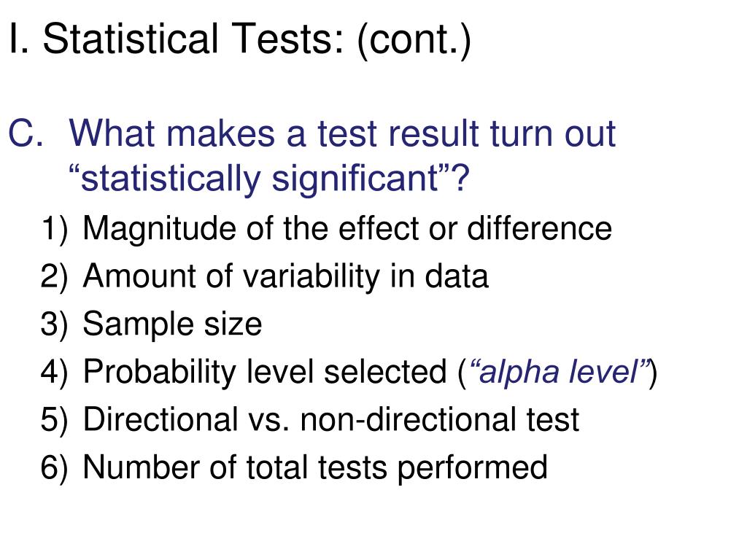This screenshot has width=747, height=560.
Task: Click the 'C.' section letter marker
Action: pos(26,133)
